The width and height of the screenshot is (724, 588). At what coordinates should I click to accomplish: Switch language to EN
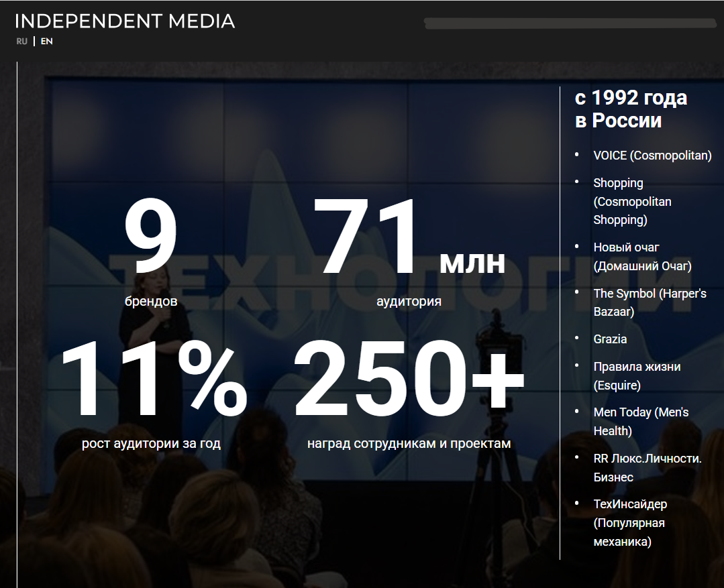click(x=47, y=41)
